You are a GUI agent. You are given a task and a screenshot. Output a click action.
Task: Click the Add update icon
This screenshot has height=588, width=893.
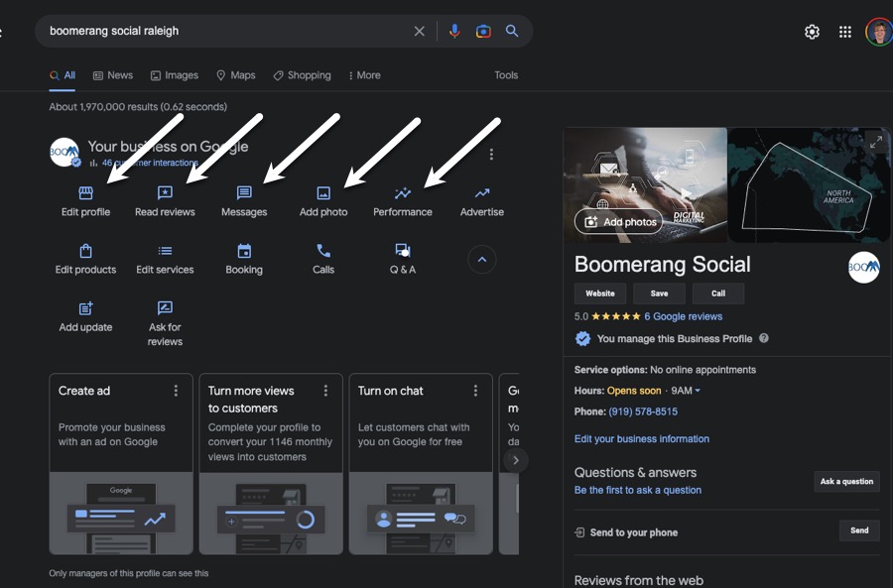[85, 308]
